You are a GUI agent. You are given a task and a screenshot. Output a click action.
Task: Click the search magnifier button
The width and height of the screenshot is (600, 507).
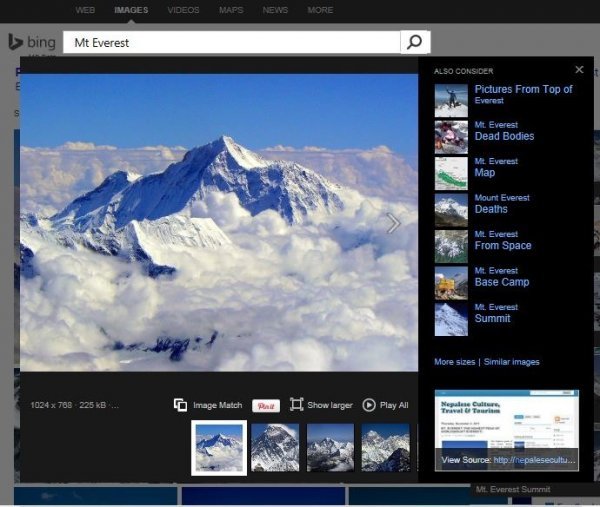[415, 42]
